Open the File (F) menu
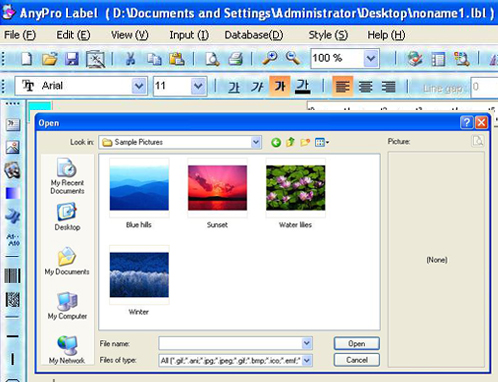The height and width of the screenshot is (382, 498). 19,35
